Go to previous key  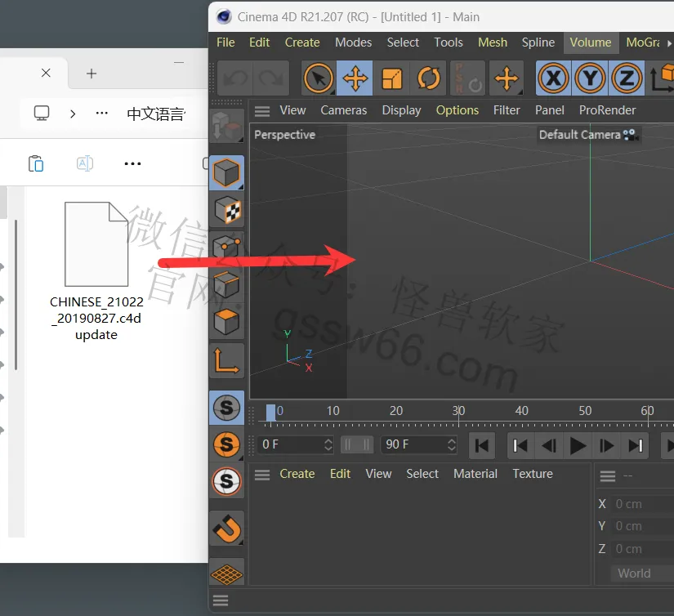point(520,446)
